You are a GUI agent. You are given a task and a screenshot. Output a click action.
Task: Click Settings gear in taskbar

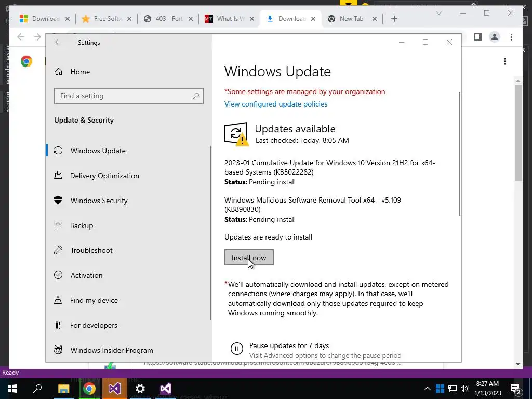coord(140,389)
